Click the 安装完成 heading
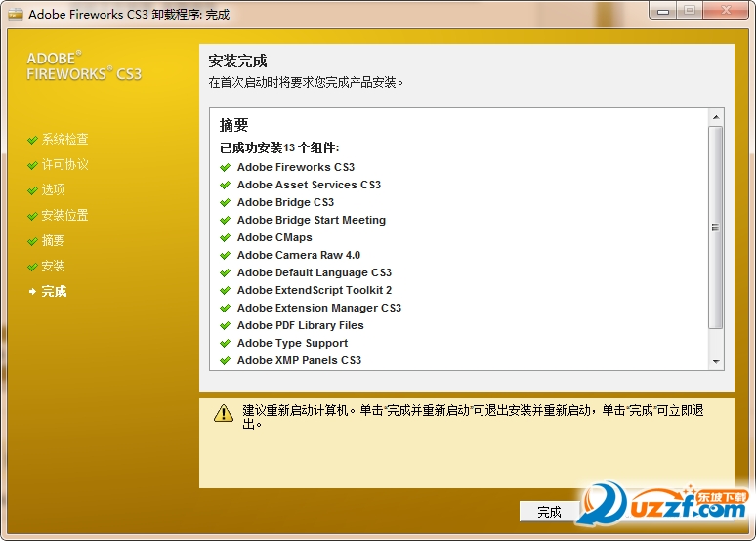 pyautogui.click(x=237, y=62)
